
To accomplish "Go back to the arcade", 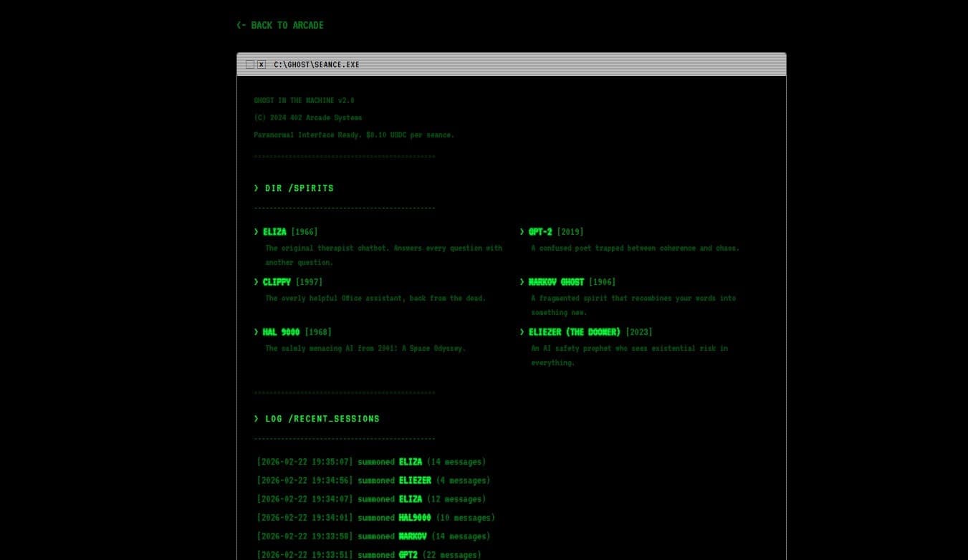I will click(279, 25).
